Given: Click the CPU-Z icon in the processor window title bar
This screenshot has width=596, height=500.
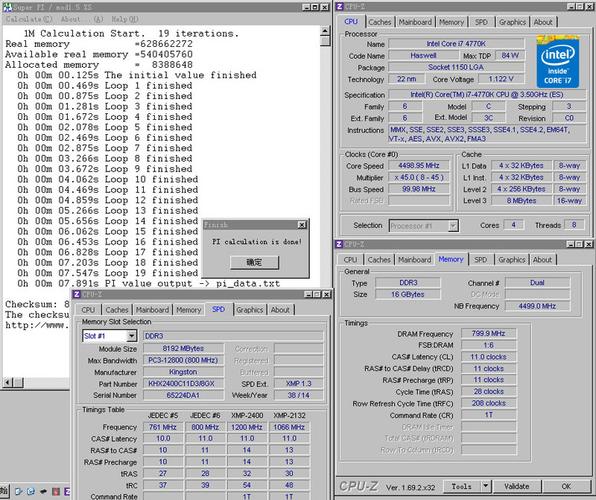Looking at the screenshot, I should 340,6.
